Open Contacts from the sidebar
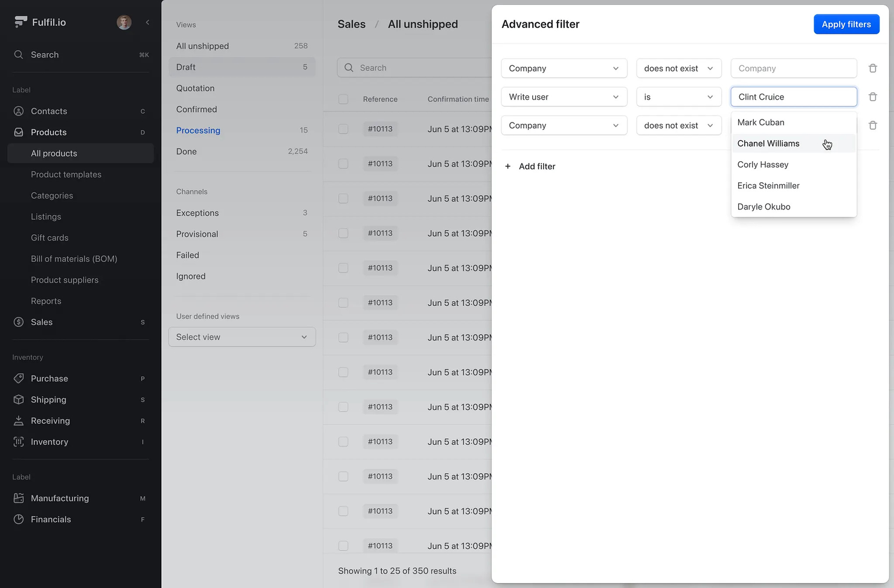The height and width of the screenshot is (588, 894). (x=49, y=111)
